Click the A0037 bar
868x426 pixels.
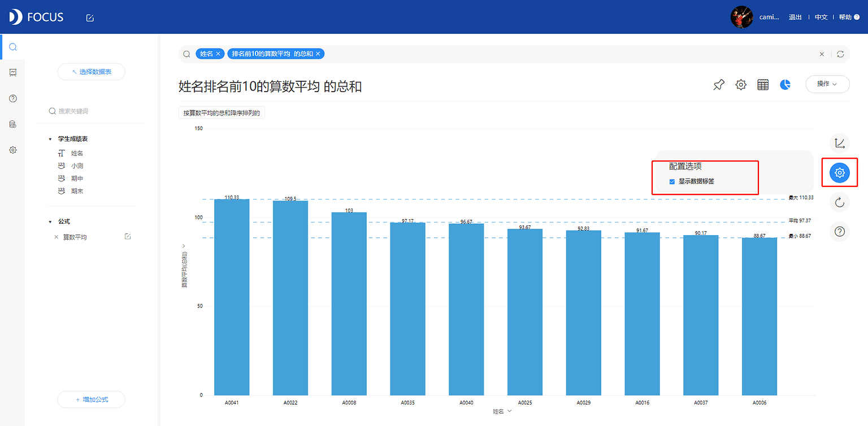(x=701, y=315)
